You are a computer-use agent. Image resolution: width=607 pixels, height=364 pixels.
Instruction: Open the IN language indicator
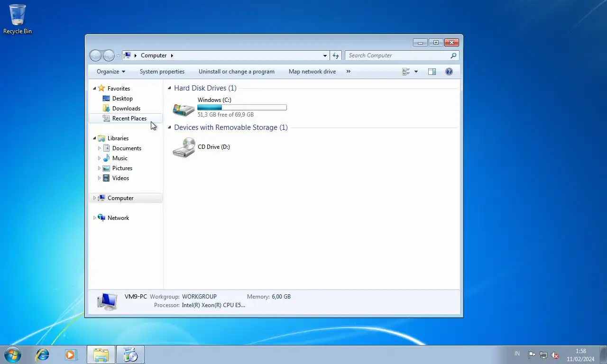tap(517, 354)
